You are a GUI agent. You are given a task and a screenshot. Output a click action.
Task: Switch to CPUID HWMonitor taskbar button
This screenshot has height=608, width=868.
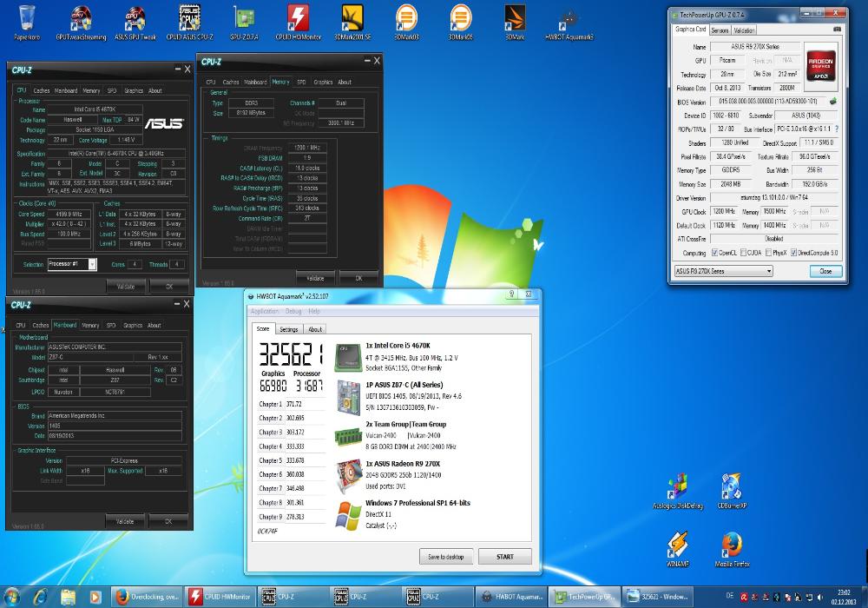pos(220,597)
